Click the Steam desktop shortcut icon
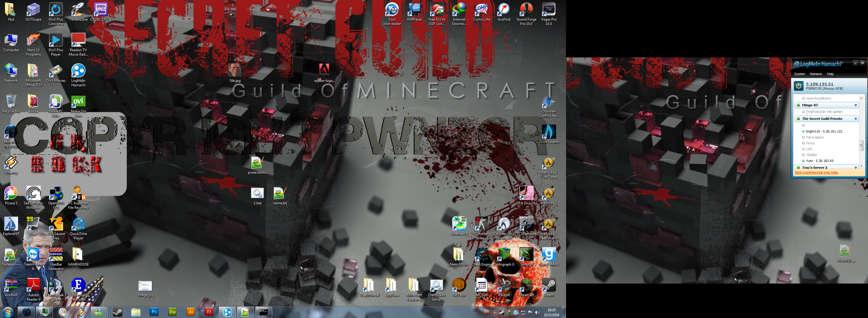Screen dimensions: 868x318 tap(549, 288)
